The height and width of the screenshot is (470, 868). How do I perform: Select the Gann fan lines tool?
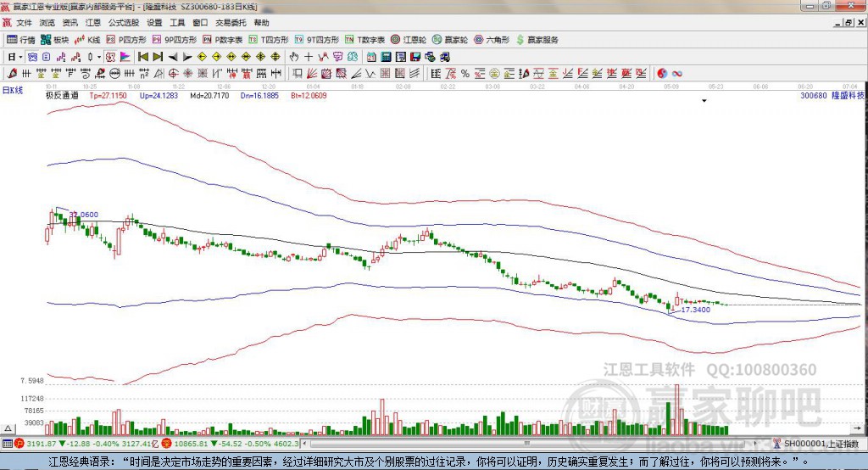[x=312, y=73]
